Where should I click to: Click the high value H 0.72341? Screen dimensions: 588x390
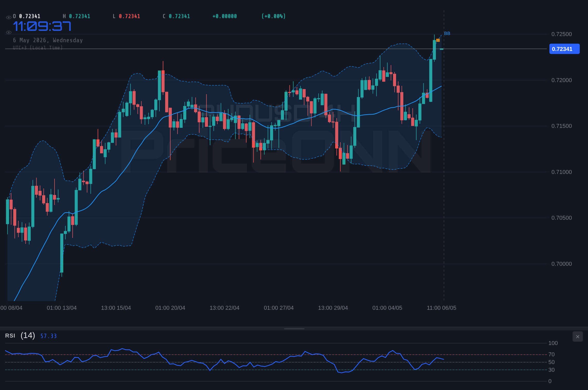pos(76,16)
